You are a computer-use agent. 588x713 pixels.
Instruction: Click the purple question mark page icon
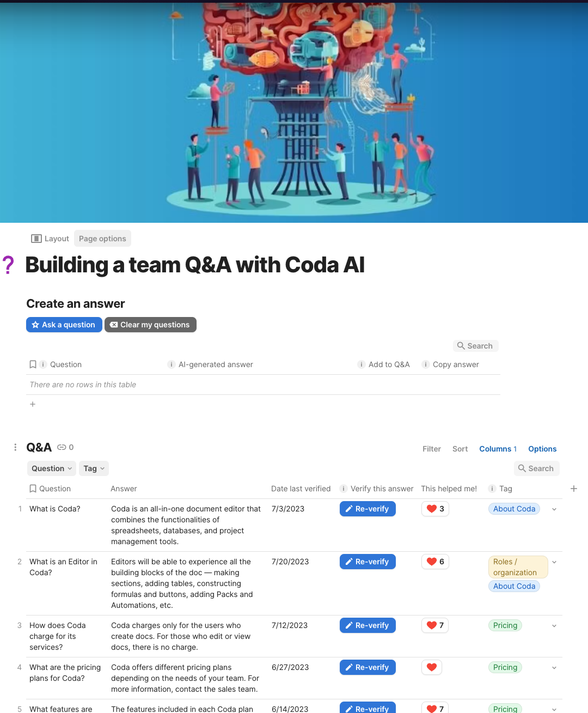click(8, 265)
